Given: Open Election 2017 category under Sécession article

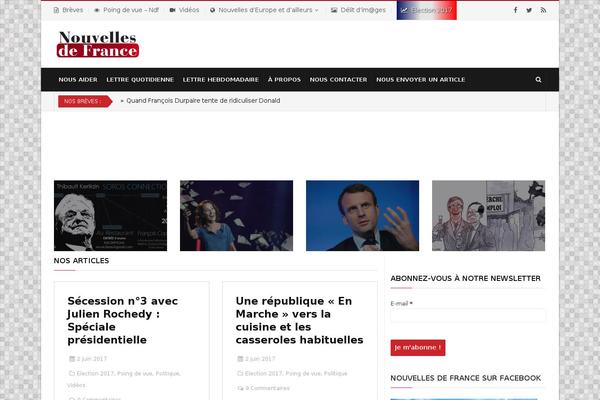Looking at the screenshot, I should pos(95,374).
